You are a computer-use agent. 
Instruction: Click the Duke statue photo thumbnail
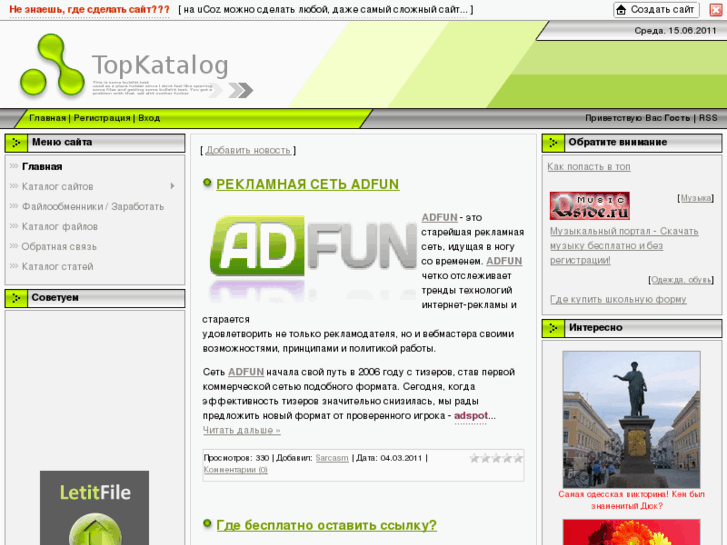pos(631,419)
